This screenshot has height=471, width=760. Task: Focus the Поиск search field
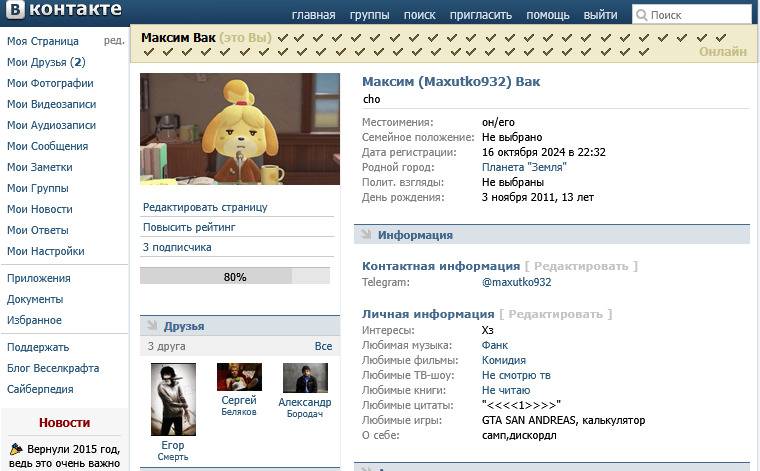692,15
